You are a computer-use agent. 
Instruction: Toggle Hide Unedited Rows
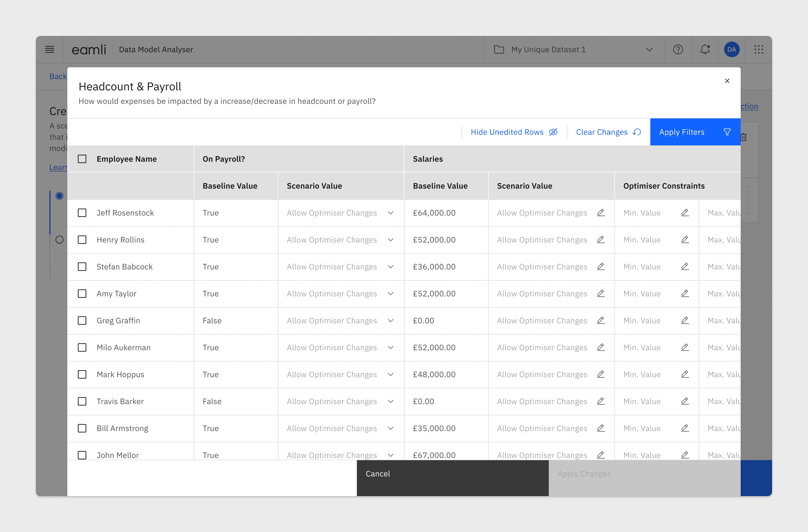point(514,132)
